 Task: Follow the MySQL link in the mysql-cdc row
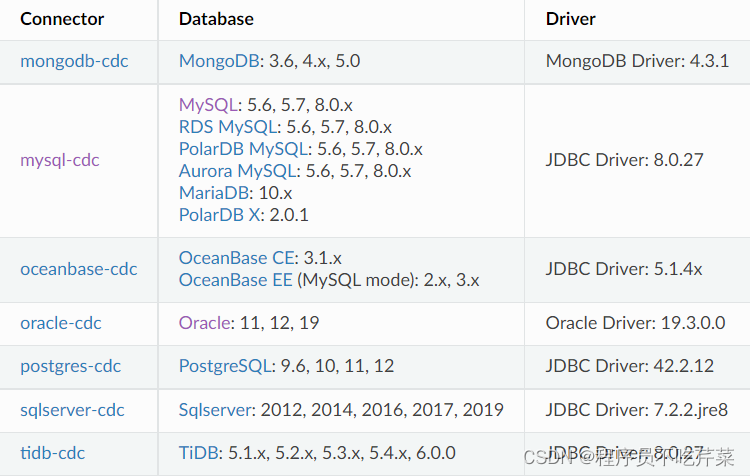(208, 105)
